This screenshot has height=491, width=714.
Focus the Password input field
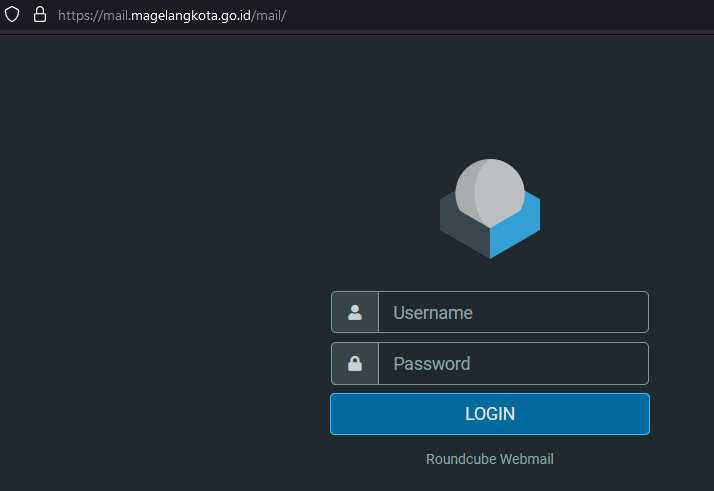coord(513,363)
